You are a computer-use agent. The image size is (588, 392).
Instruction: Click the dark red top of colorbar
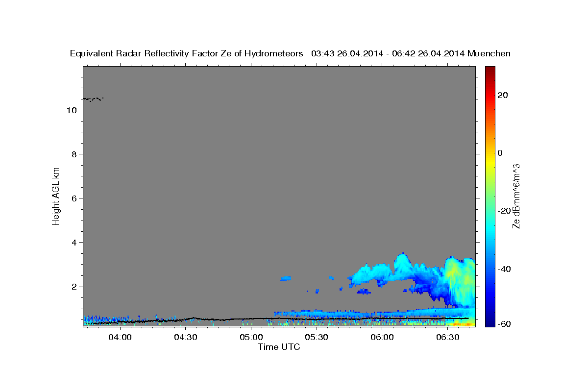click(490, 70)
